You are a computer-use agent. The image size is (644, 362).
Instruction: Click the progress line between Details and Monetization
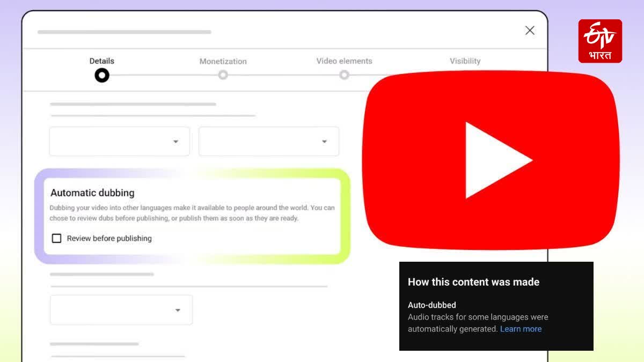click(x=163, y=75)
